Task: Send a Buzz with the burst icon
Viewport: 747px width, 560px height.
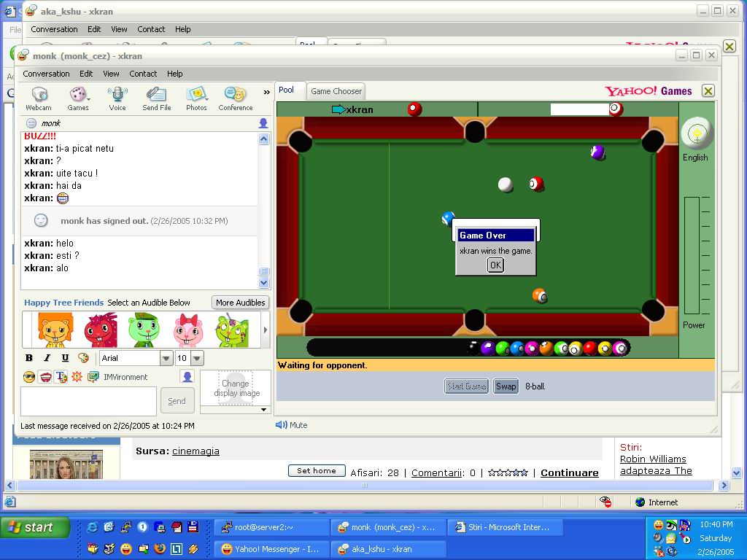Action: 77,377
